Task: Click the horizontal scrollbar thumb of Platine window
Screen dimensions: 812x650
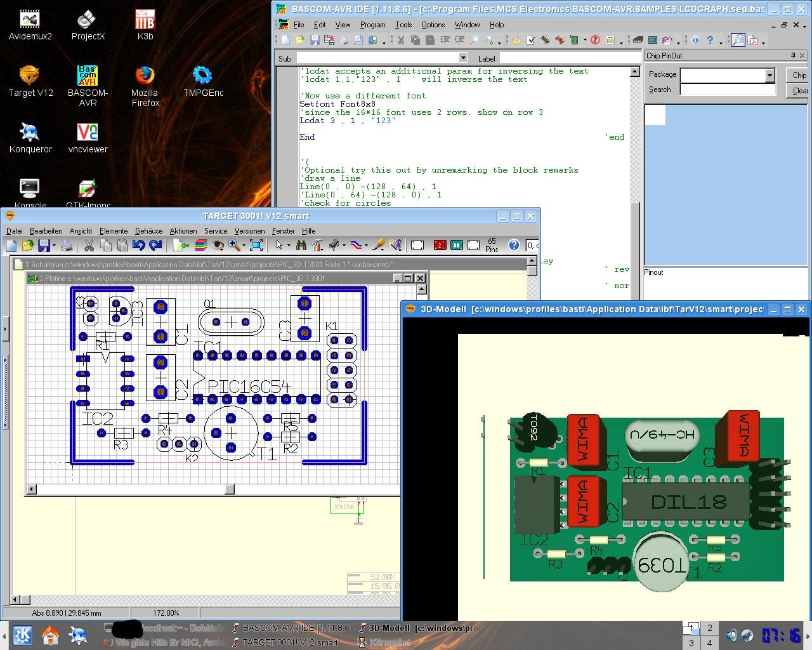Action: click(230, 489)
